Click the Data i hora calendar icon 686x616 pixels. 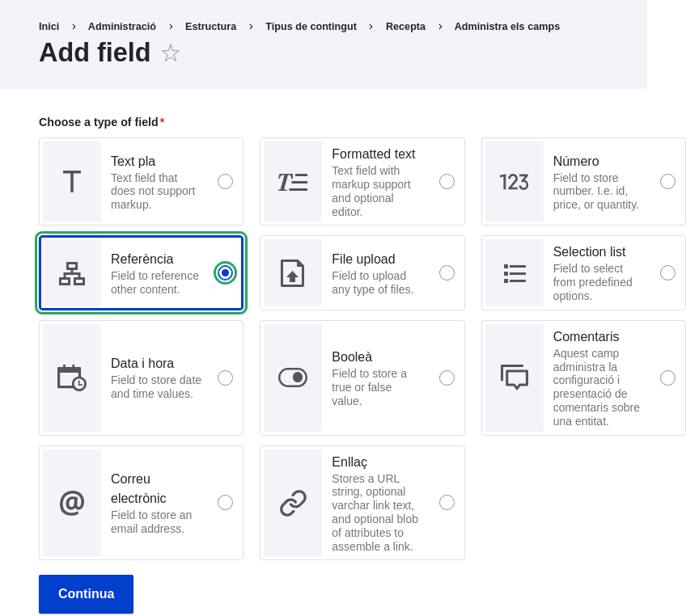click(71, 378)
